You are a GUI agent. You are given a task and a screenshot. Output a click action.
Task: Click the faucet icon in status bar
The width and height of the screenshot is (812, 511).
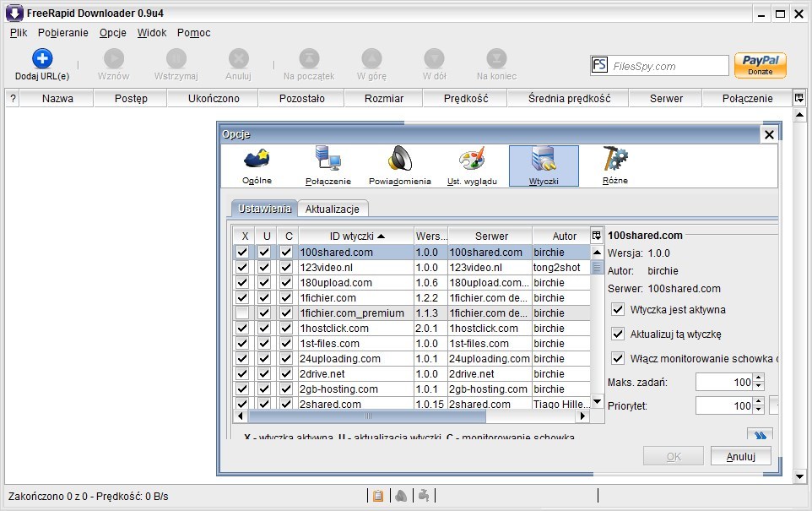[424, 496]
